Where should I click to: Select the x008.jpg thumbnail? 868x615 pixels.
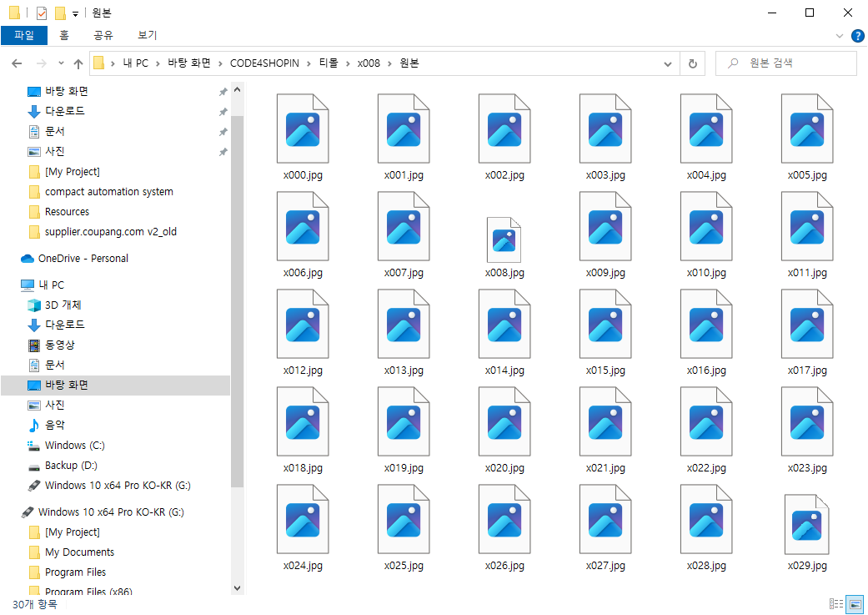504,239
